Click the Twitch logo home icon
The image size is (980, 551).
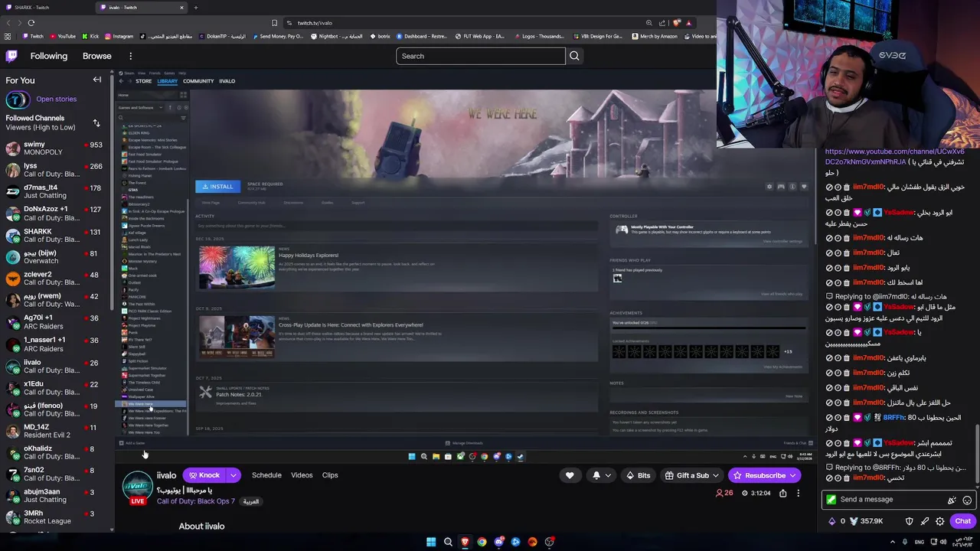pyautogui.click(x=11, y=56)
